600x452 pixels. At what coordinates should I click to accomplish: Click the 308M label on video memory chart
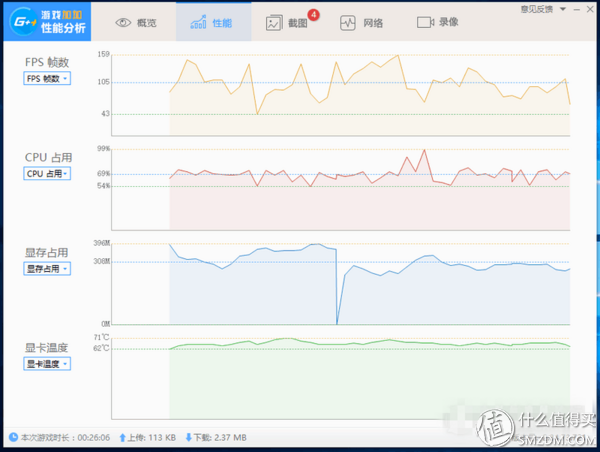click(102, 261)
